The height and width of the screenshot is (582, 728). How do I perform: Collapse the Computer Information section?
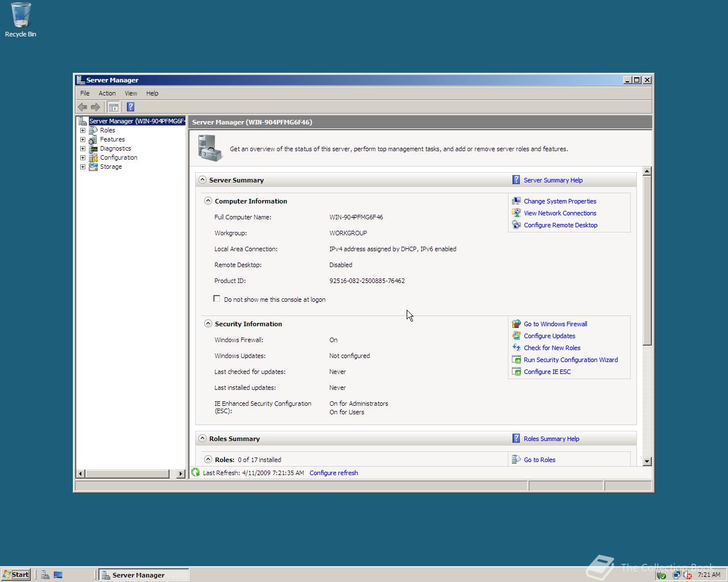pyautogui.click(x=208, y=201)
